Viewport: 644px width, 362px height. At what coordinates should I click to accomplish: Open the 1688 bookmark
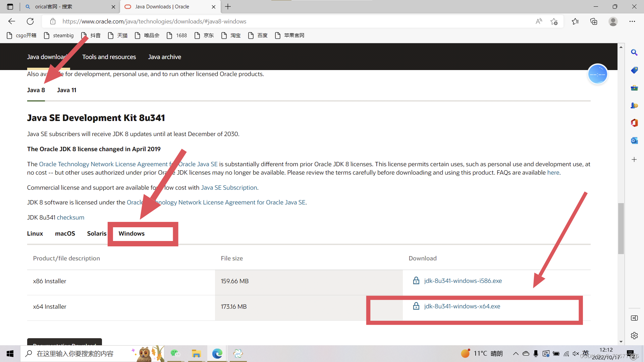tap(177, 36)
